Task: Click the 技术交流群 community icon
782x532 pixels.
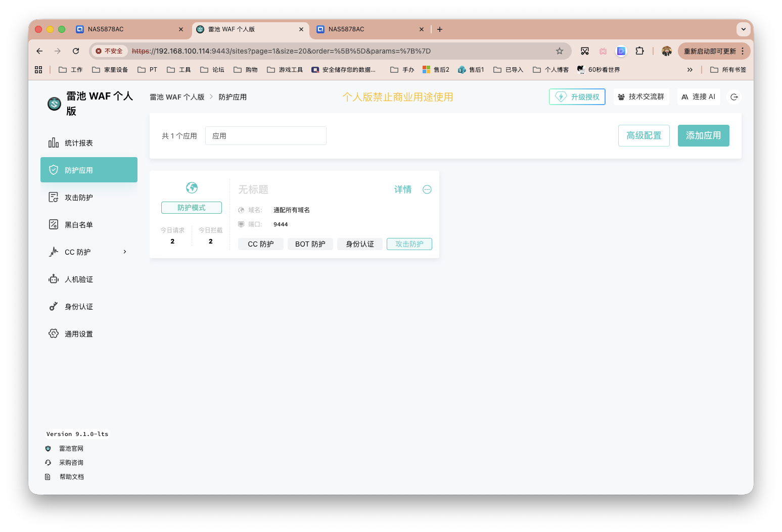Action: pos(621,96)
